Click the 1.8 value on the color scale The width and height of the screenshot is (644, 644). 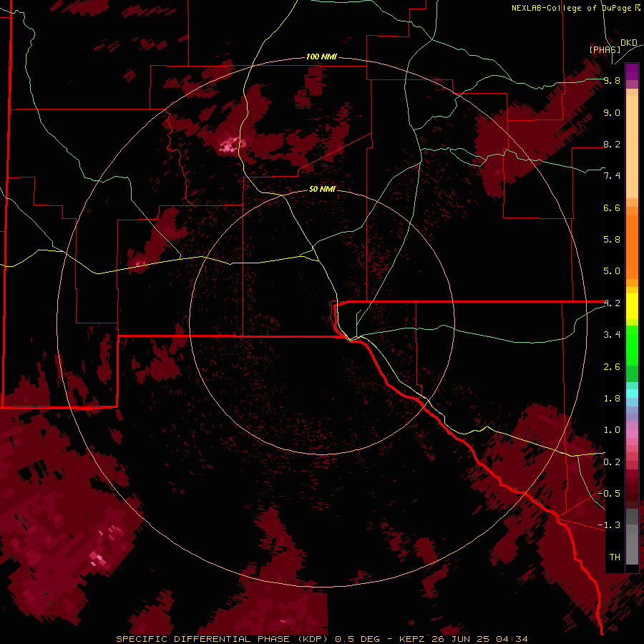click(x=612, y=399)
